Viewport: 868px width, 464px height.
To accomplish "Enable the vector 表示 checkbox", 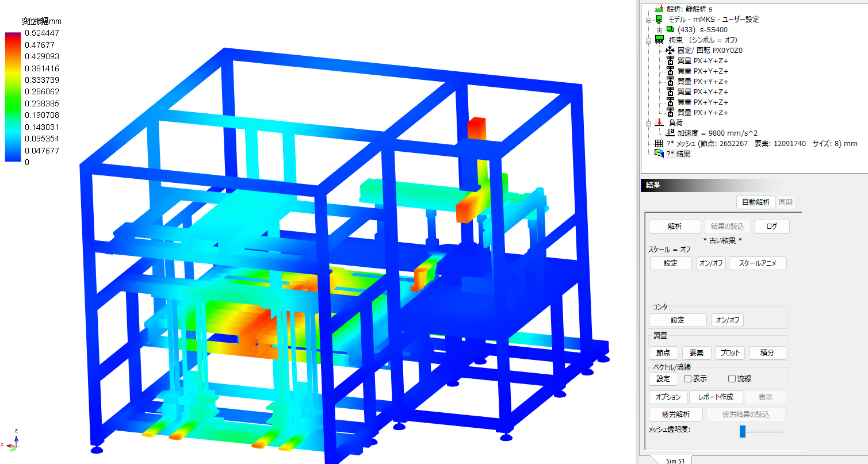I will click(x=687, y=379).
